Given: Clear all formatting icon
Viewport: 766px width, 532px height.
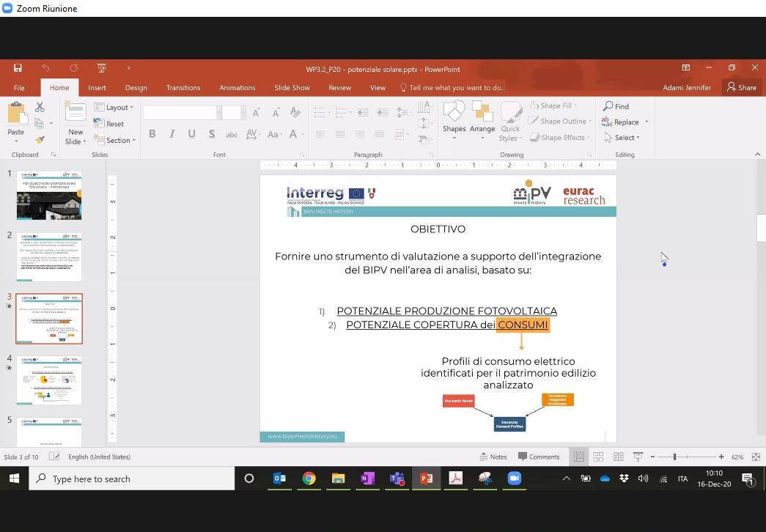Looking at the screenshot, I should (295, 112).
